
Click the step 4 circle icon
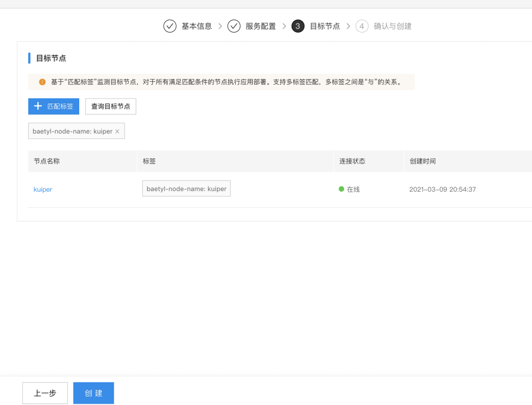(362, 26)
